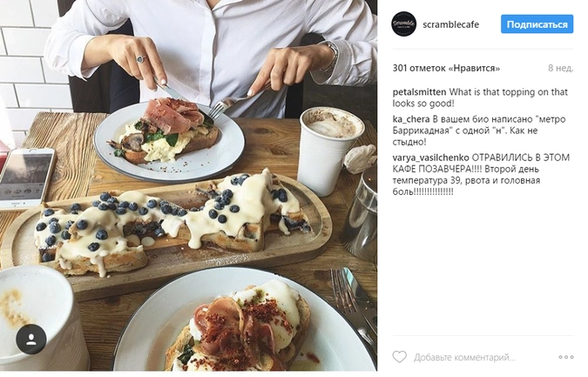This screenshot has height=377, width=588.
Task: Open ka_chera commenter profile
Action: (x=411, y=119)
